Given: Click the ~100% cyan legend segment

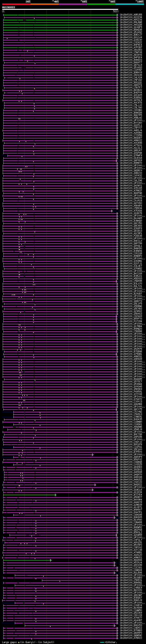Looking at the screenshot, I should click(129, 4).
